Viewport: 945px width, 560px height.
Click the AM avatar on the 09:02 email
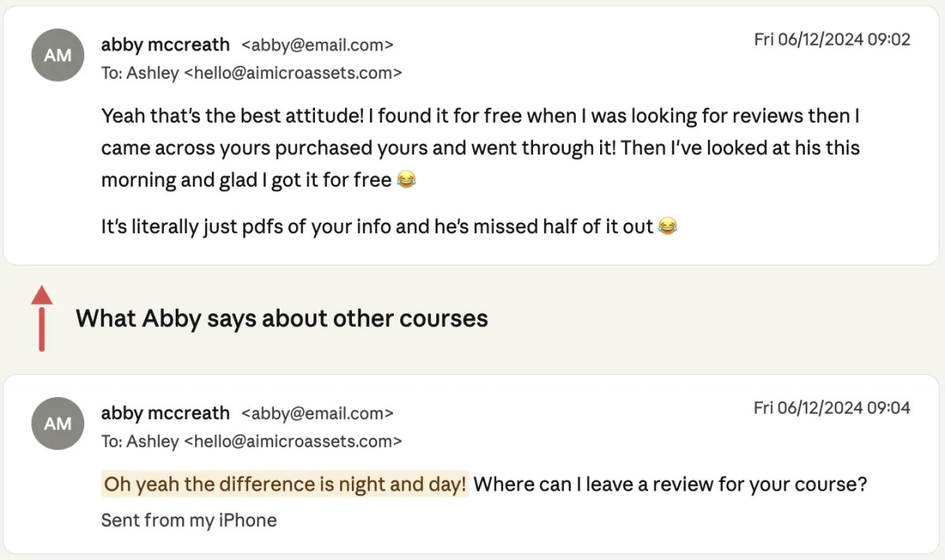pyautogui.click(x=57, y=55)
